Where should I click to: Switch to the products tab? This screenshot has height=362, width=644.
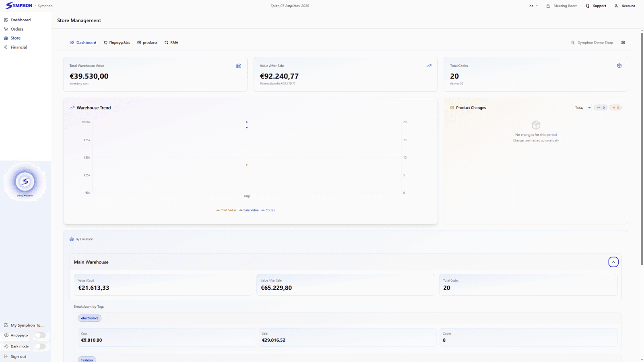(147, 43)
